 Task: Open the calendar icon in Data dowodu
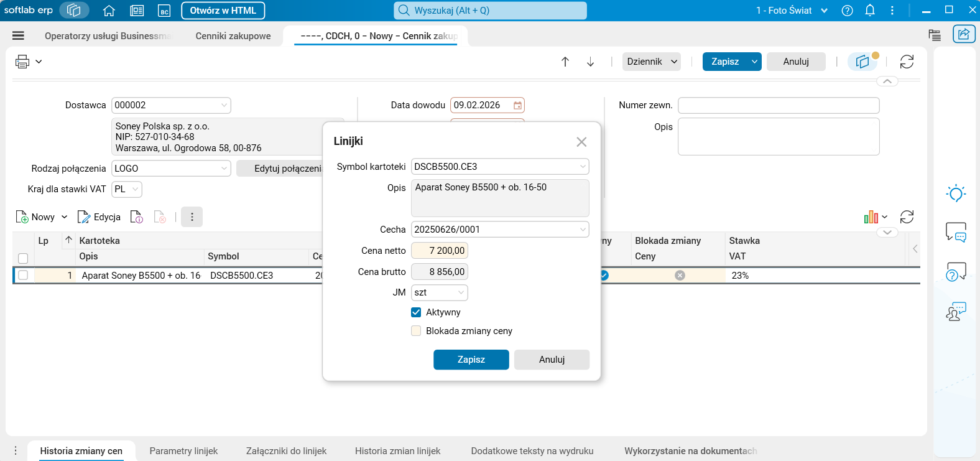[517, 105]
